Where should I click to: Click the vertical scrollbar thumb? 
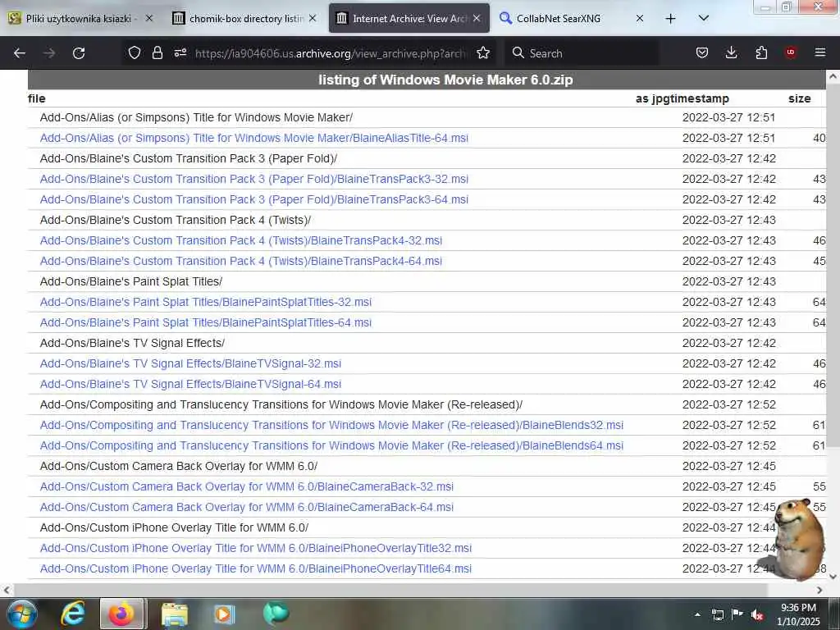point(833,266)
